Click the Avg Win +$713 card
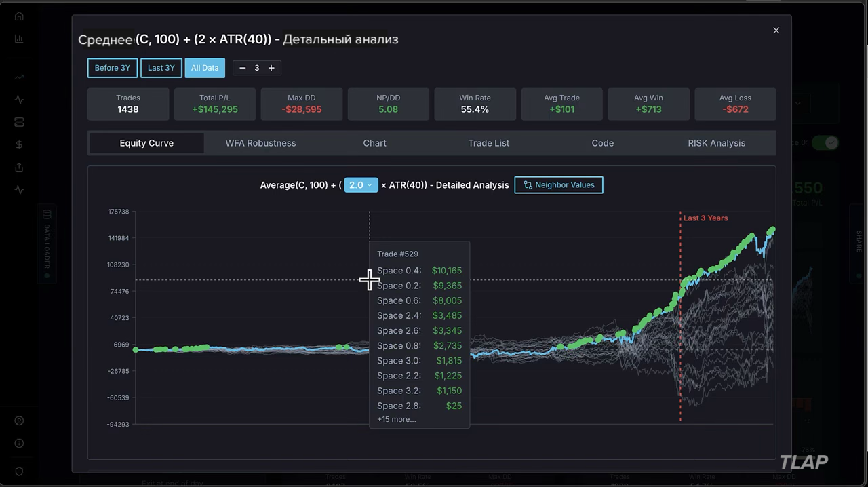 (648, 104)
